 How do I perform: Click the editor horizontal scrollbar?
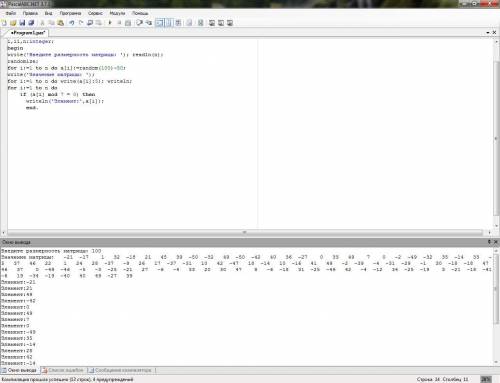point(245,232)
